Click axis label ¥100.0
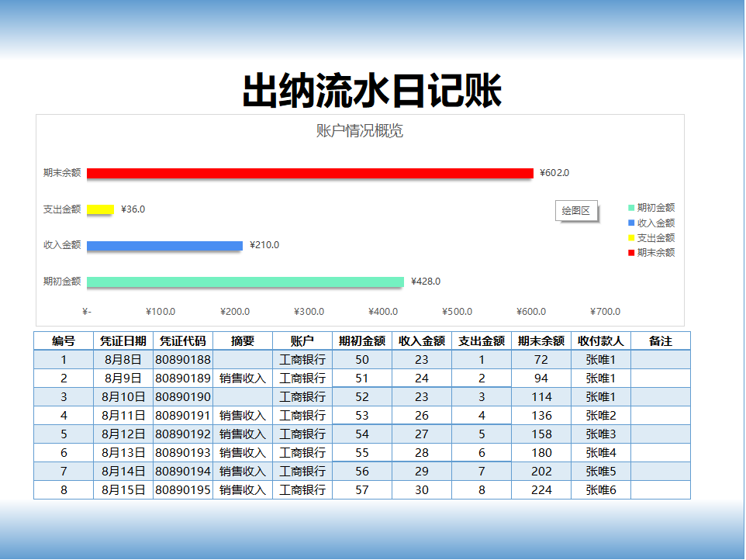746x560 pixels. point(161,312)
